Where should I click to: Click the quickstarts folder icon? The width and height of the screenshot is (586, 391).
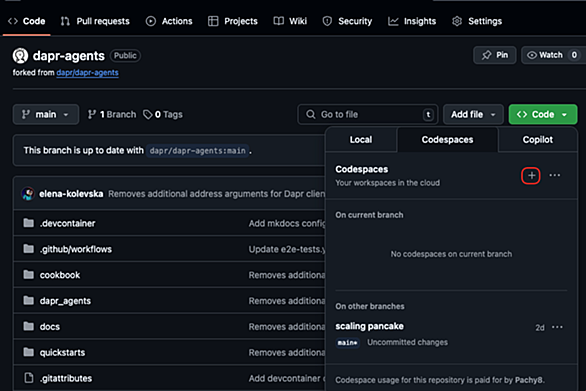(28, 352)
